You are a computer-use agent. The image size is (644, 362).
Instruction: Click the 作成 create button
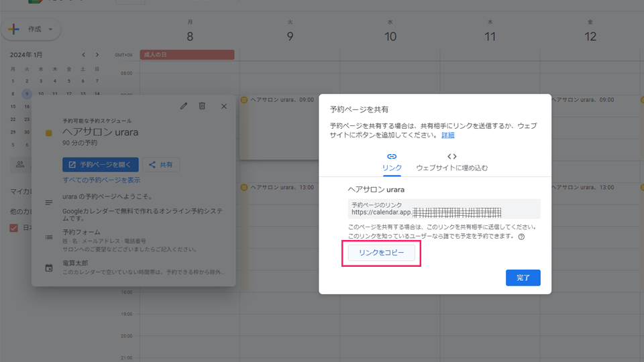[31, 29]
